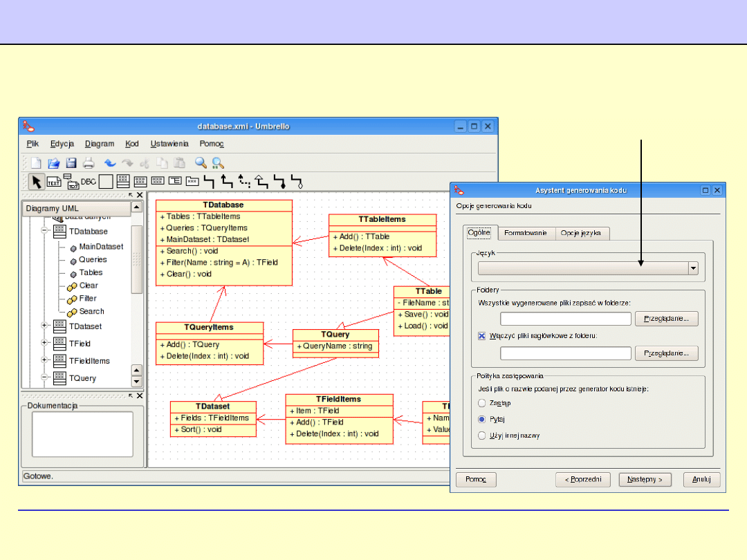Open the Diagram menu
The image size is (747, 560).
100,144
